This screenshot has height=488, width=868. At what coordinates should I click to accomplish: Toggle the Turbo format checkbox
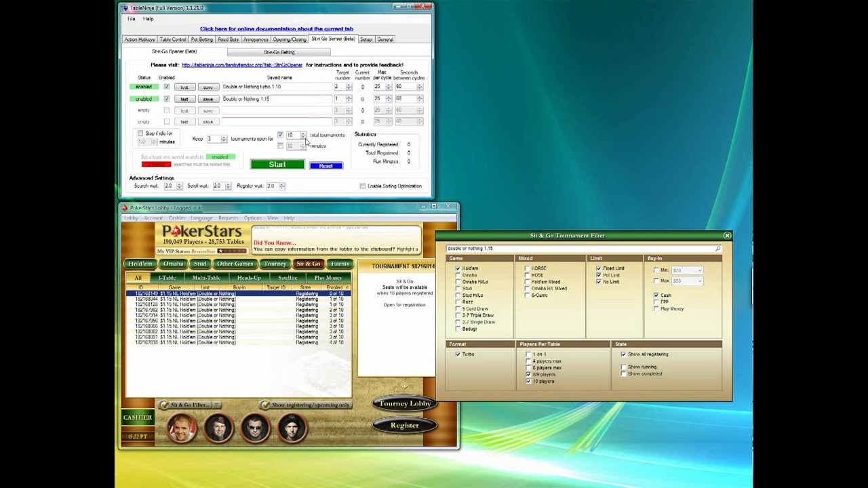point(458,354)
